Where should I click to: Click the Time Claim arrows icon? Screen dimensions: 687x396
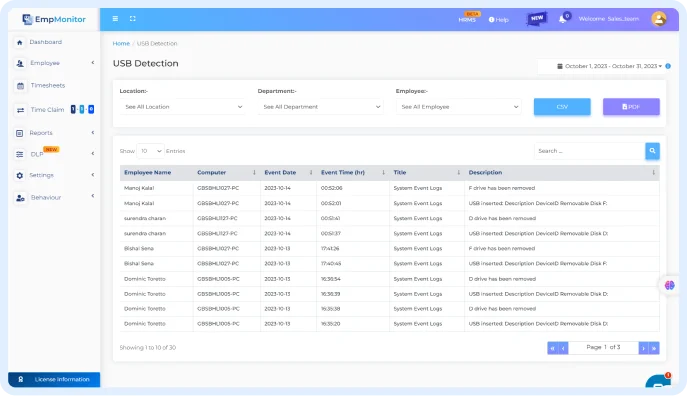(x=20, y=110)
